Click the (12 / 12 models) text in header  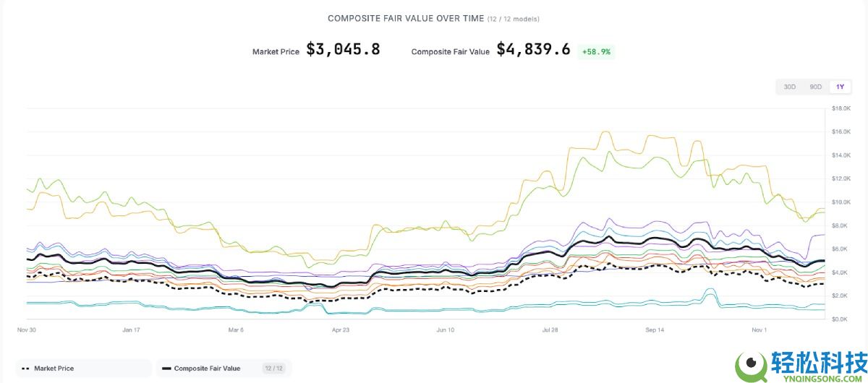click(x=512, y=19)
